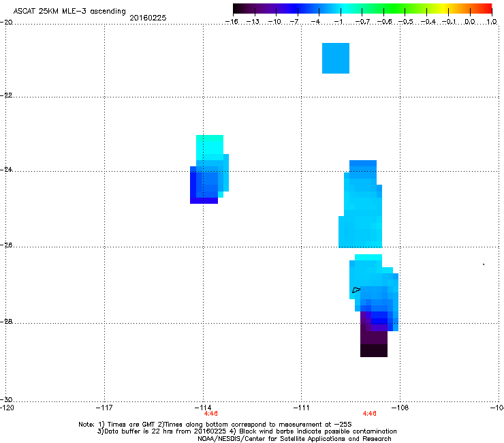Click the -111 longitude axis label
Image resolution: width=504 pixels, height=443 pixels.
(302, 408)
